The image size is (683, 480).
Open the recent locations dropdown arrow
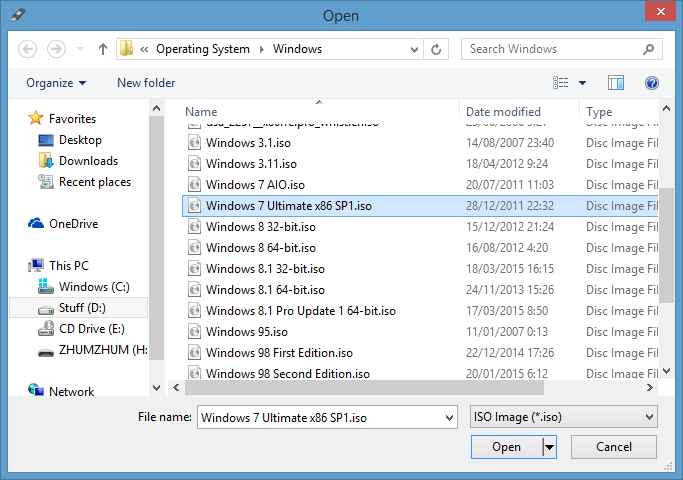pyautogui.click(x=81, y=49)
